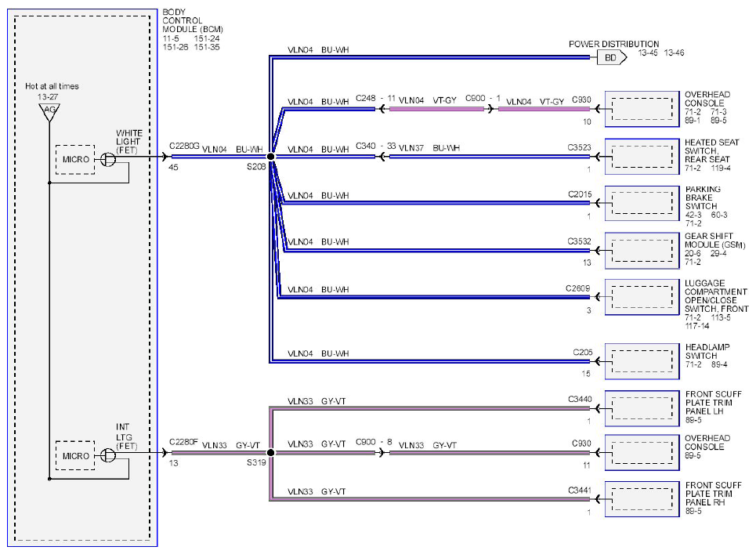
Task: Click the BD power distribution arrow symbol
Action: pos(612,58)
